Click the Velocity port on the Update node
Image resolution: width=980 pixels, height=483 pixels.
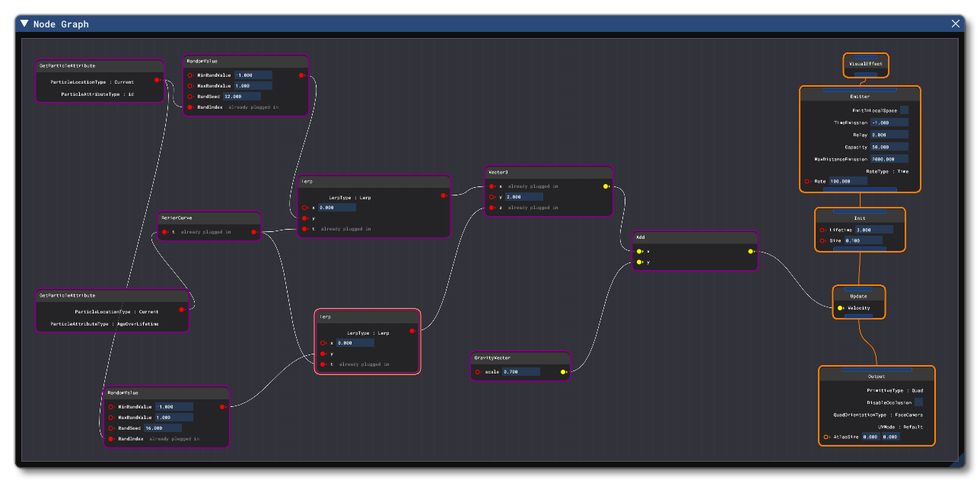(x=840, y=307)
